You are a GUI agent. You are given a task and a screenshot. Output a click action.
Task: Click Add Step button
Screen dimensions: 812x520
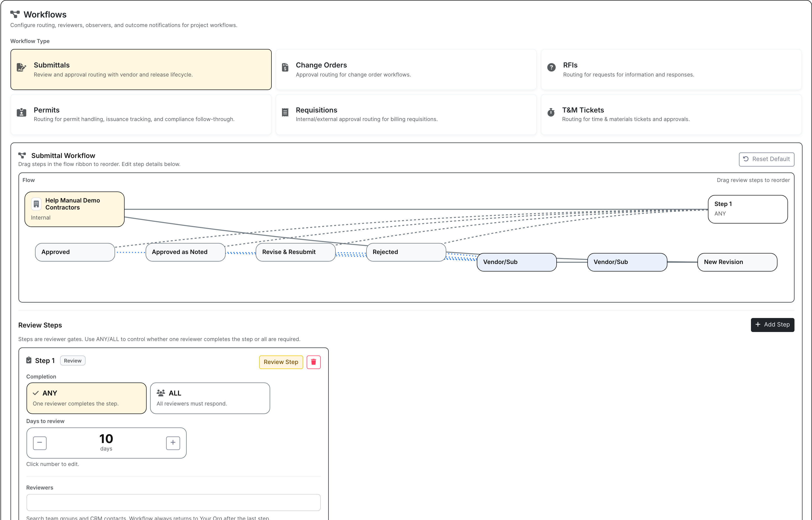click(x=772, y=324)
